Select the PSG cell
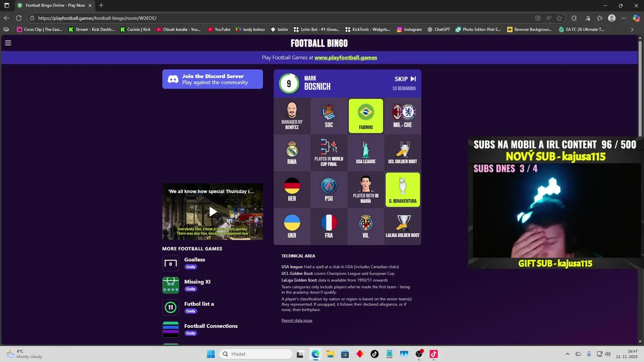This screenshot has height=362, width=644. coord(329,190)
